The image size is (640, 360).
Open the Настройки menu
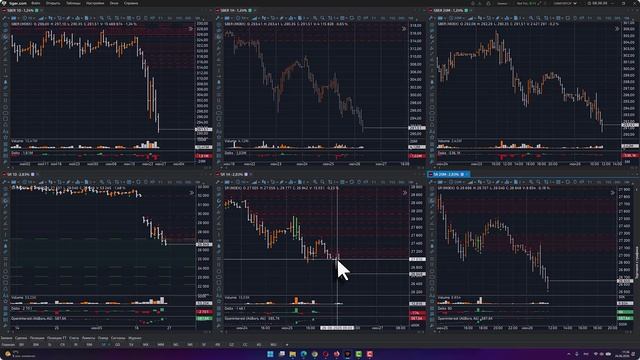click(95, 3)
